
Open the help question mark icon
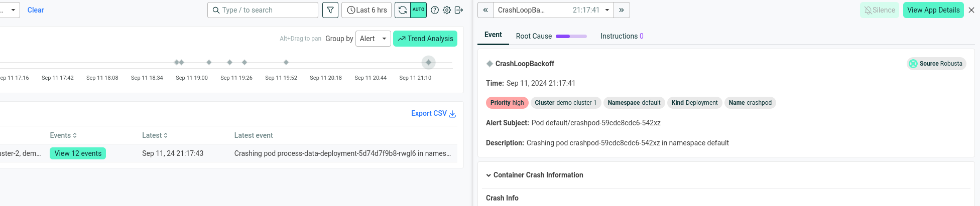435,10
